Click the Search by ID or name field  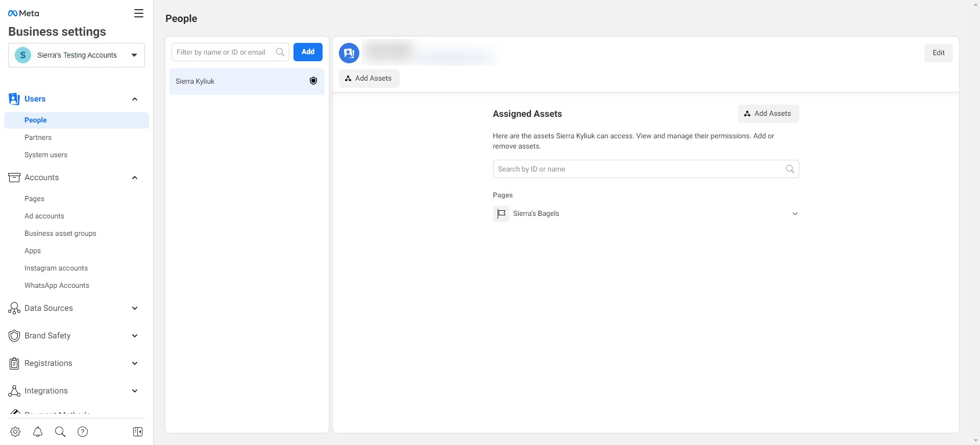(638, 169)
